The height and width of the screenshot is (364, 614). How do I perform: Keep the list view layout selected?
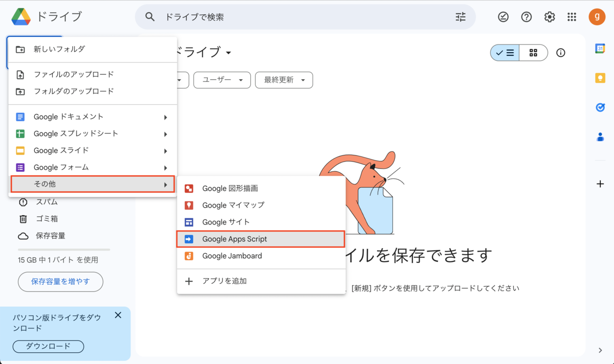pos(505,53)
